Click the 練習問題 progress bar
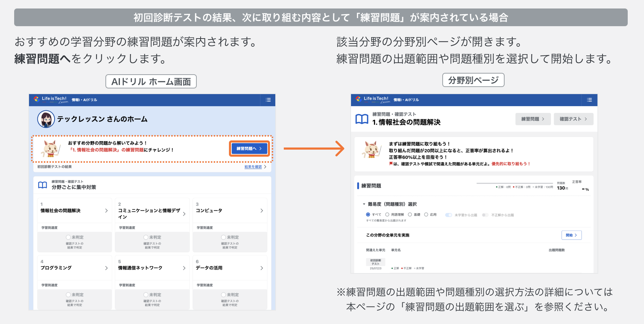Viewport: 644px width, 324px height. [514, 183]
